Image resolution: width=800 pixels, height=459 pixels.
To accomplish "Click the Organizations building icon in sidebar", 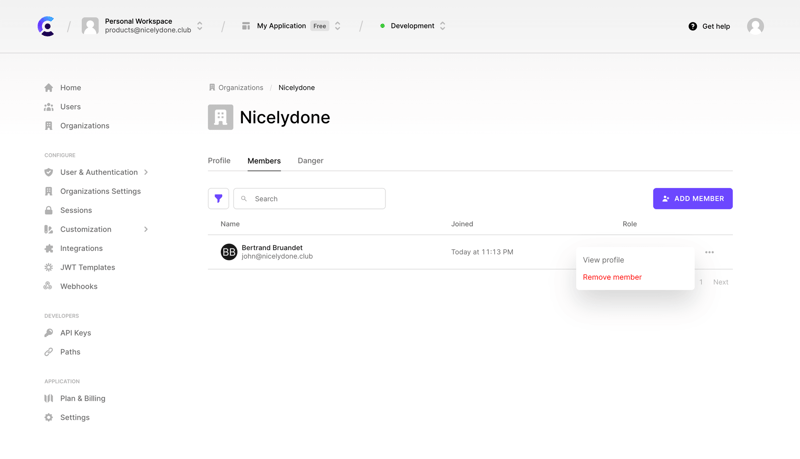I will [48, 125].
